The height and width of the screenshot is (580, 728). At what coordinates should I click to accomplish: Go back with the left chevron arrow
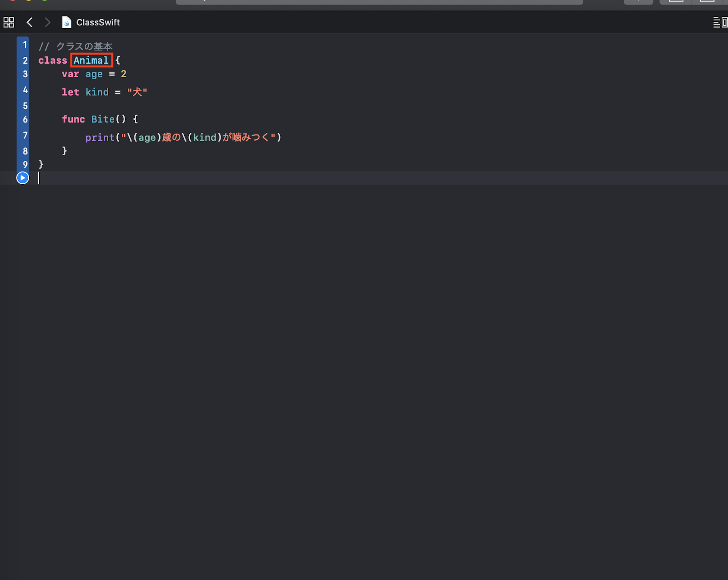(x=30, y=22)
